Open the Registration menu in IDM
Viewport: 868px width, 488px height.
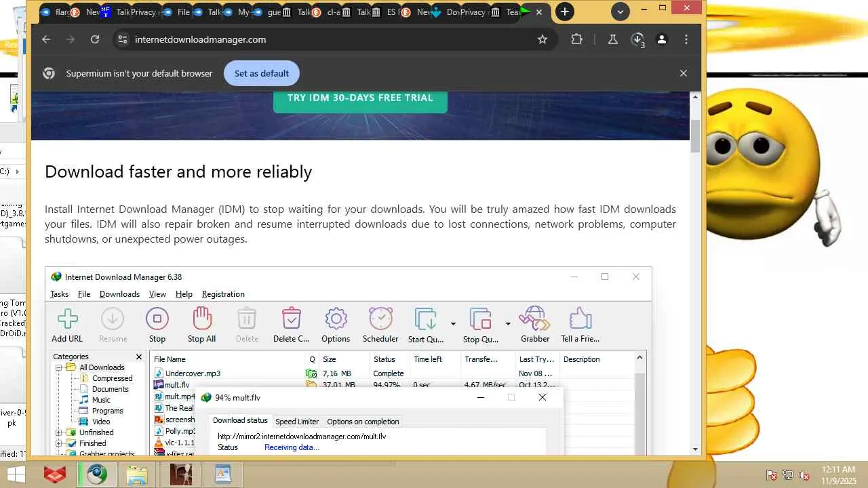tap(223, 294)
